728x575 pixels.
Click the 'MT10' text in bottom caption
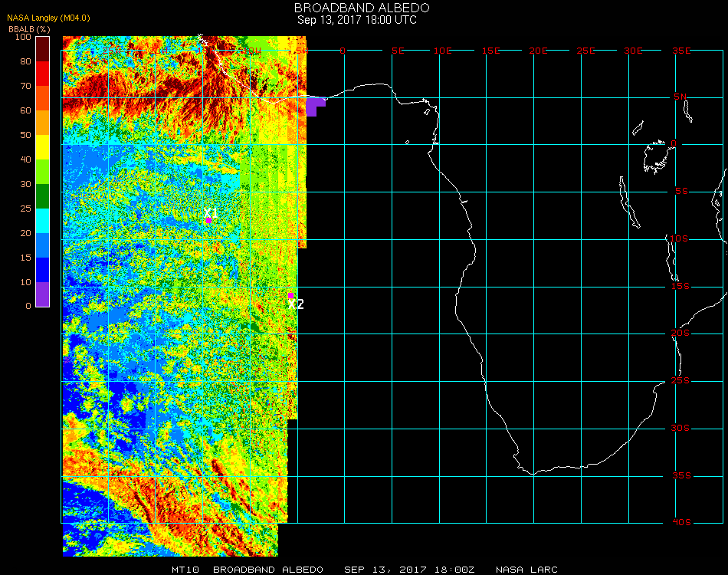[x=185, y=570]
